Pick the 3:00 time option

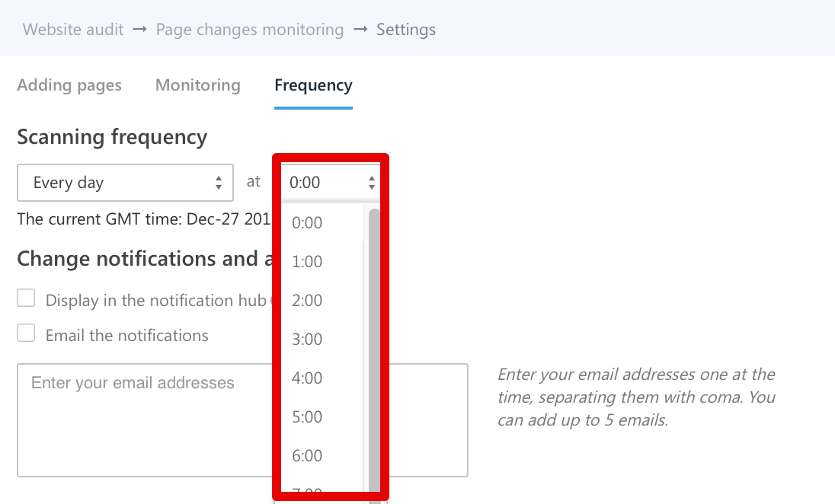coord(308,340)
